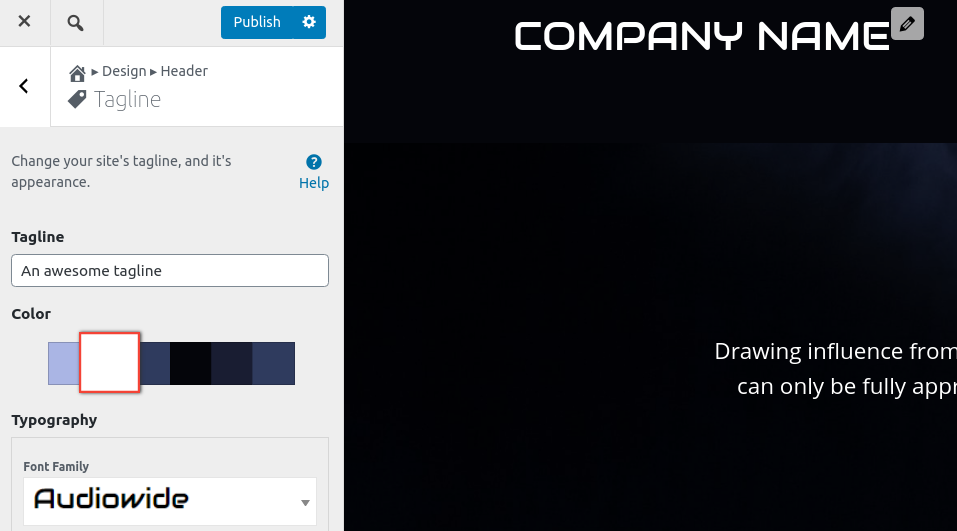The image size is (957, 531).
Task: Focus the Tagline text input field
Action: [x=170, y=270]
